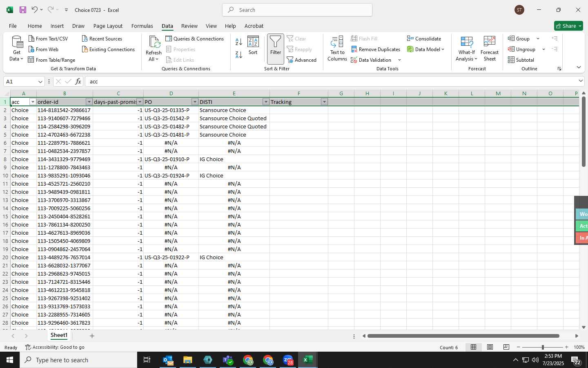Screen dimensions: 588x368
Task: Import data From Text/CSV
Action: (48, 38)
